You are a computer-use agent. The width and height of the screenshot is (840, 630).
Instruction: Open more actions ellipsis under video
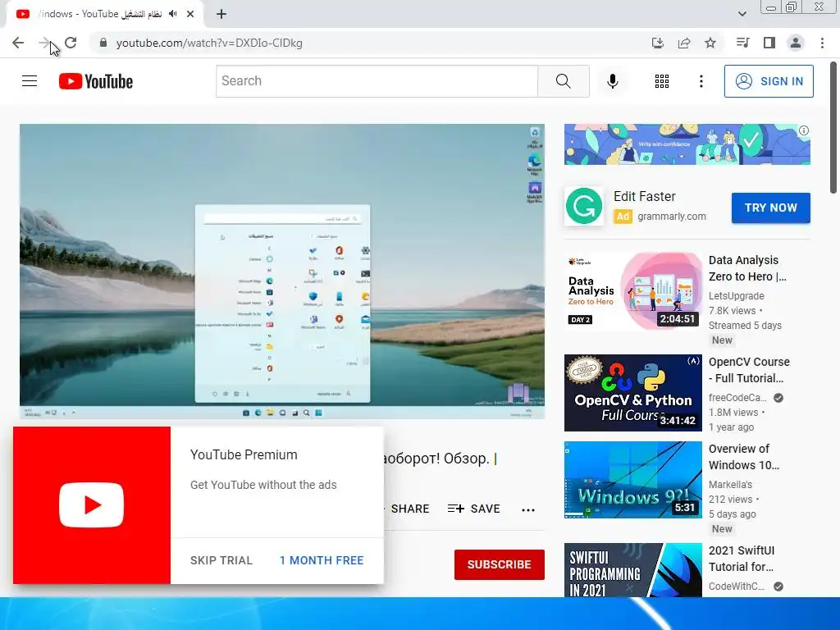528,509
